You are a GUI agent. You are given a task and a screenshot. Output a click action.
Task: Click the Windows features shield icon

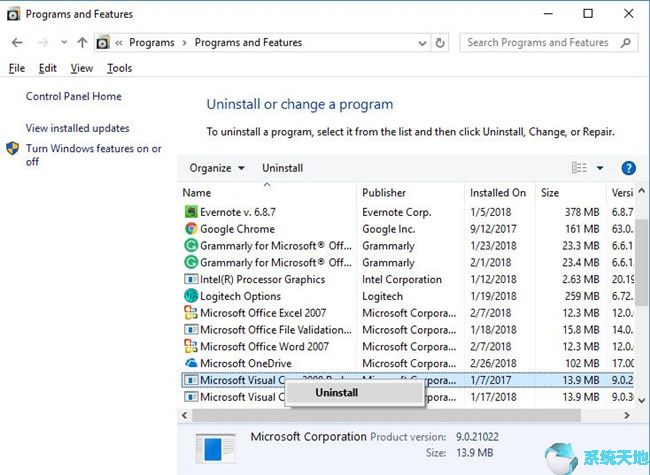coord(12,148)
